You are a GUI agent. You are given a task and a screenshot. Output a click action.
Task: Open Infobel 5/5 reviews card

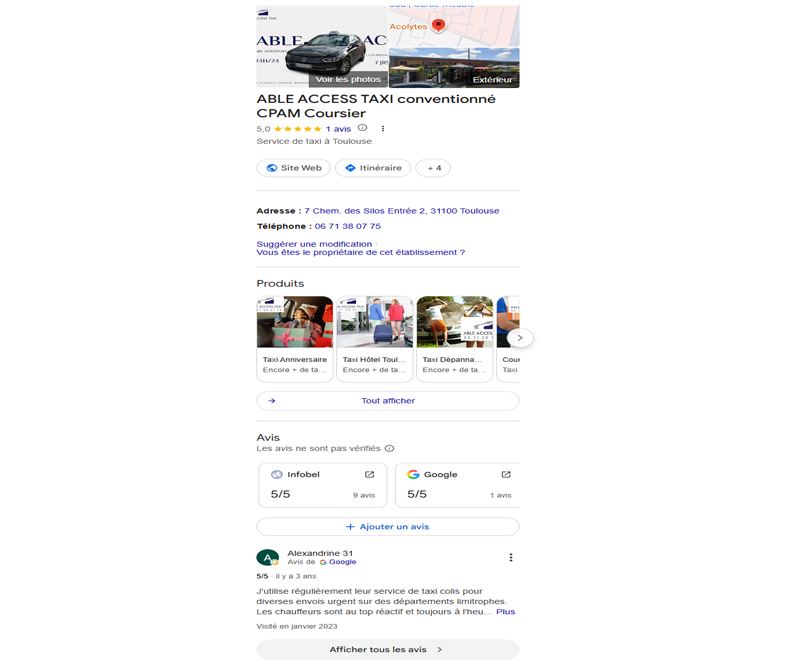(322, 485)
